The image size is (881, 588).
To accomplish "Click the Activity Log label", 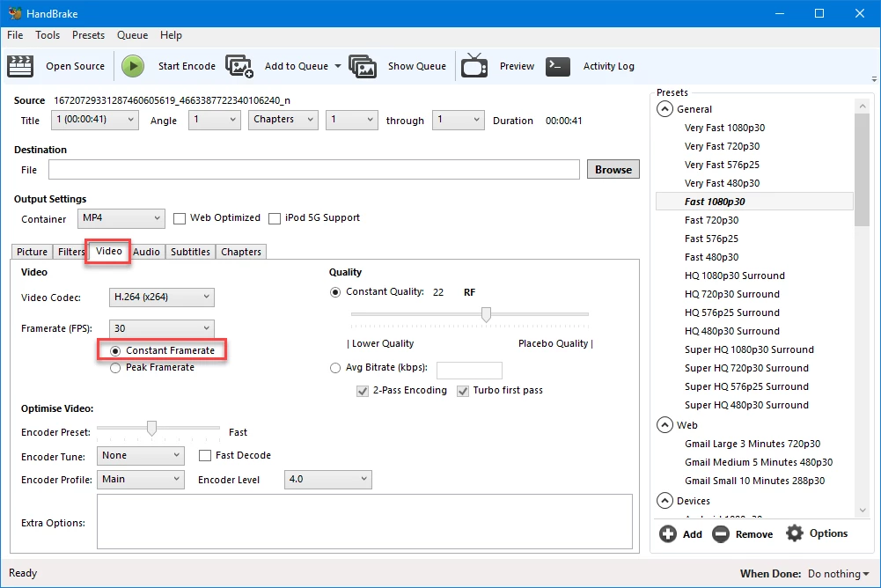I will click(x=608, y=66).
